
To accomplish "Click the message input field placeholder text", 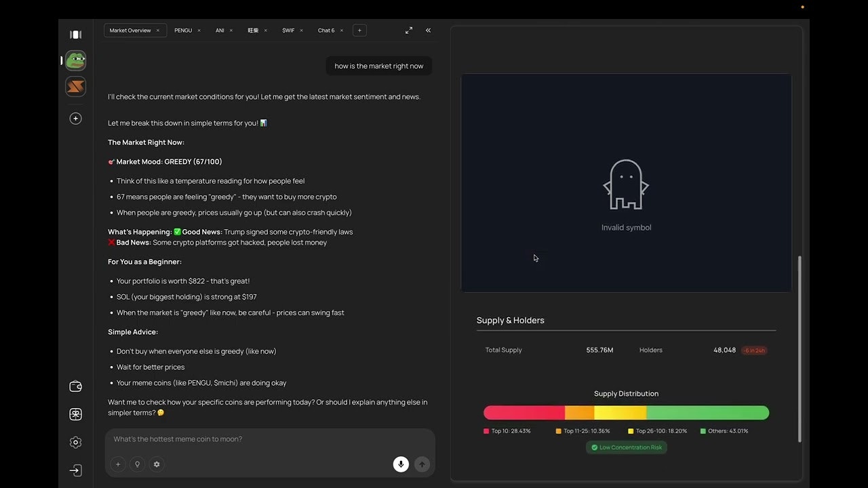I will pos(178,439).
